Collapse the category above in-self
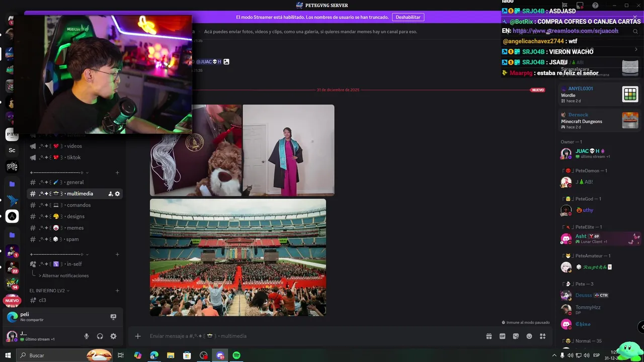The width and height of the screenshot is (644, 362). [59, 254]
